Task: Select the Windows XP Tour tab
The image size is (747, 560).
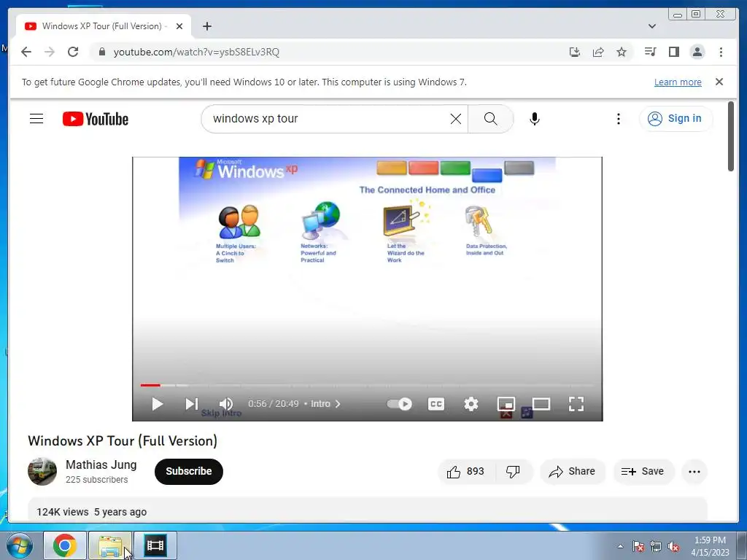Action: tap(104, 26)
